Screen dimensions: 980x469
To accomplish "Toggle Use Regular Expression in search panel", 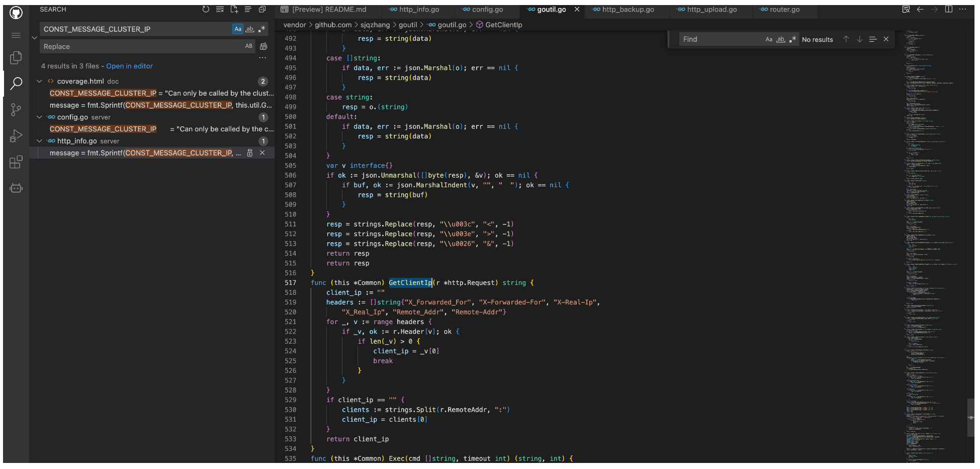I will [262, 29].
